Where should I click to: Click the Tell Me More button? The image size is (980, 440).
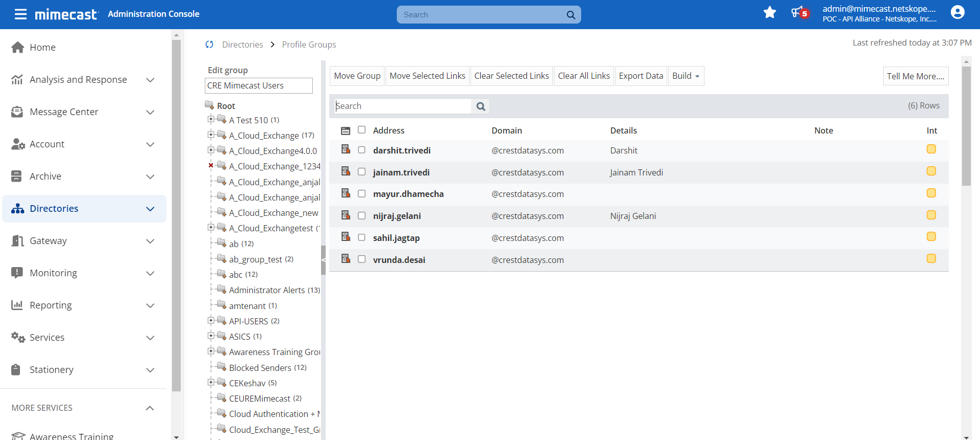915,76
